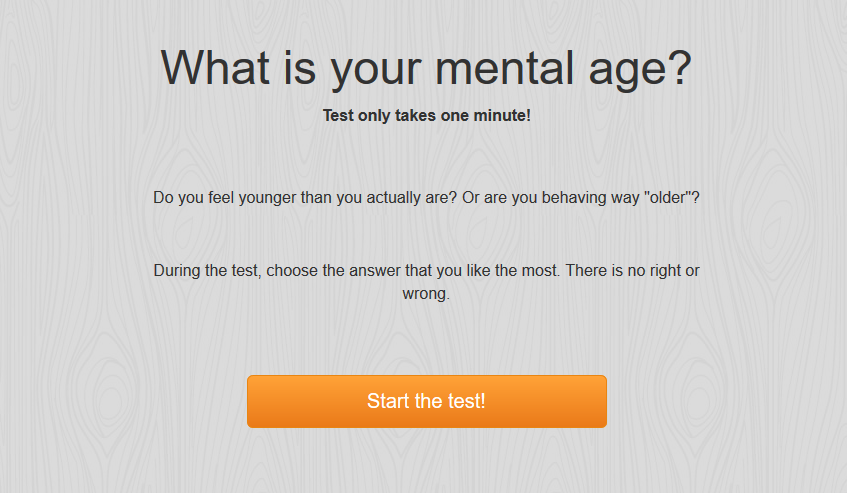This screenshot has width=847, height=493.
Task: Click the word "Test" in the bold subtitle
Action: coord(338,116)
